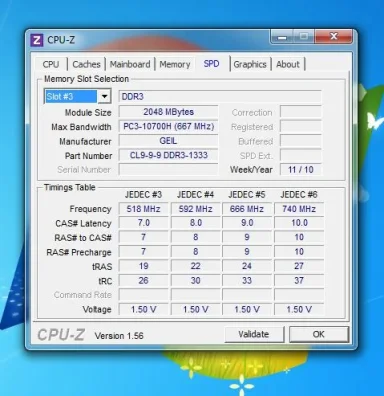
Task: Click the disabled maximize button
Action: (x=304, y=36)
